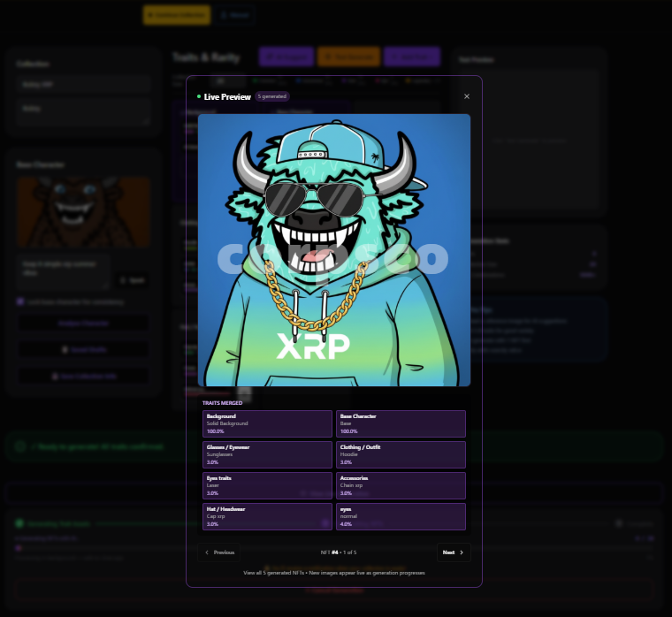Select the Background 'Solid Background' trait card
The image size is (672, 617).
coord(267,423)
